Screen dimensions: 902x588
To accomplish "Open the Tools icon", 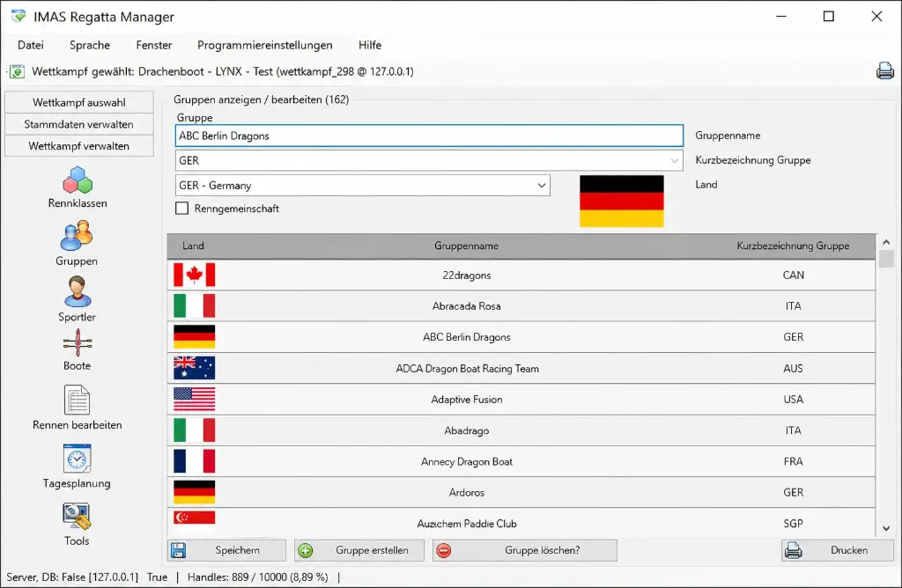I will tap(78, 516).
